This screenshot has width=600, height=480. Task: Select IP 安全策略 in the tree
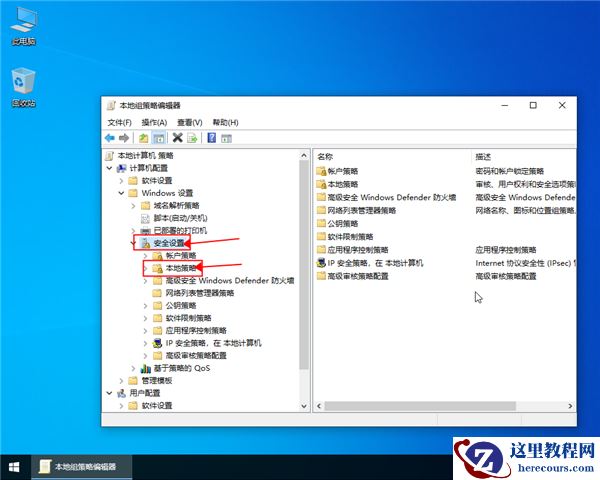[x=214, y=343]
